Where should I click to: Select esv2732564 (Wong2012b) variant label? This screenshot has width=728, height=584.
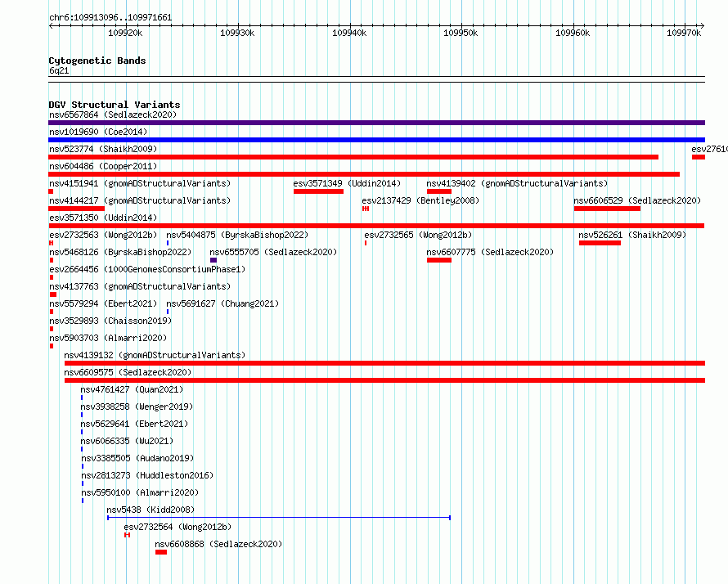tap(178, 527)
